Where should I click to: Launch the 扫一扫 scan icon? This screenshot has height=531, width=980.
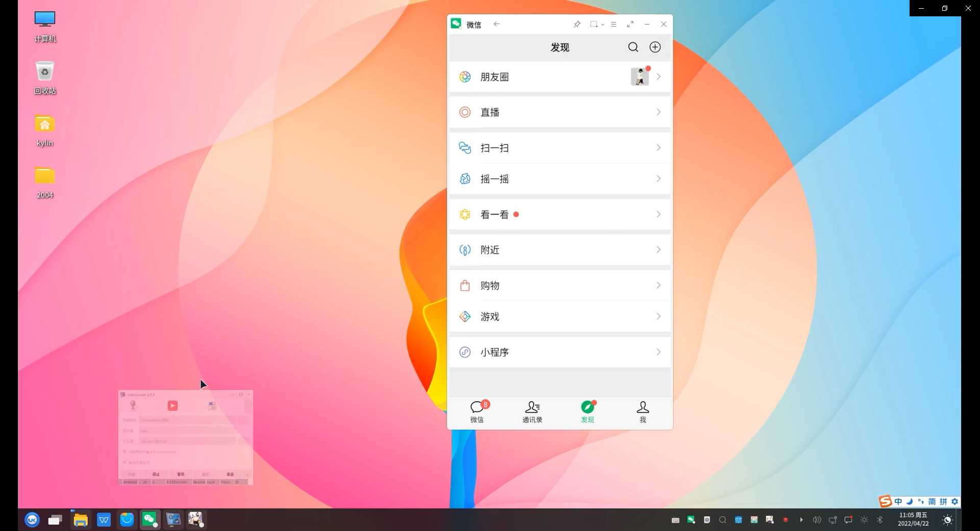tap(465, 148)
